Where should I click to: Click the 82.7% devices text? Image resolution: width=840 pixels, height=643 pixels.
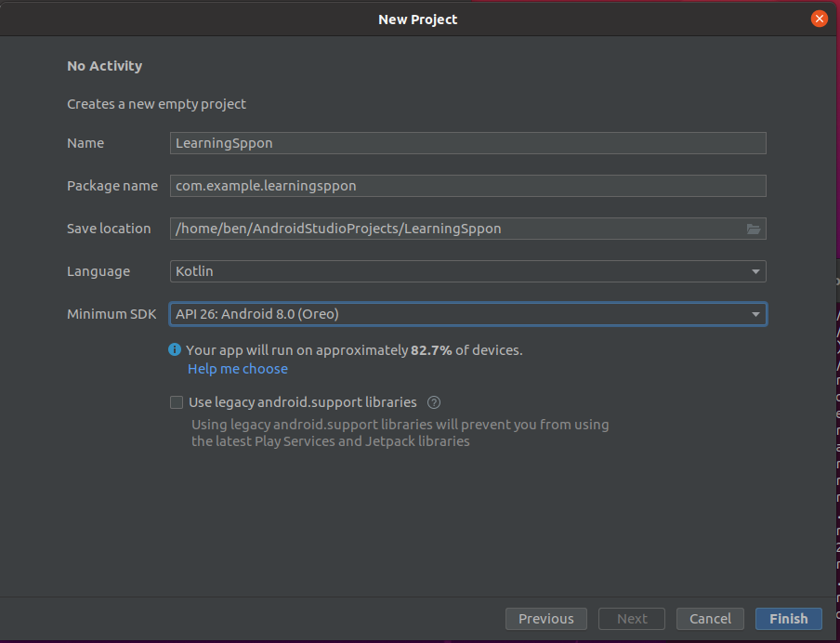[x=354, y=350]
